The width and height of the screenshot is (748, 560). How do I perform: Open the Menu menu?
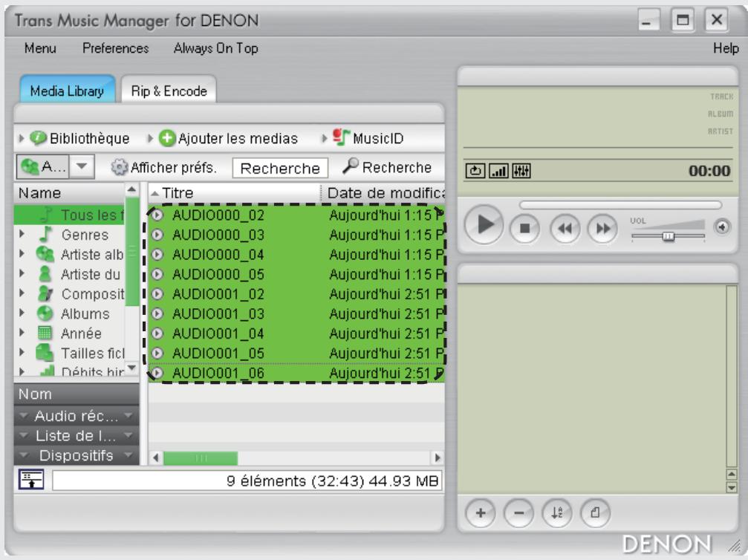[x=40, y=48]
